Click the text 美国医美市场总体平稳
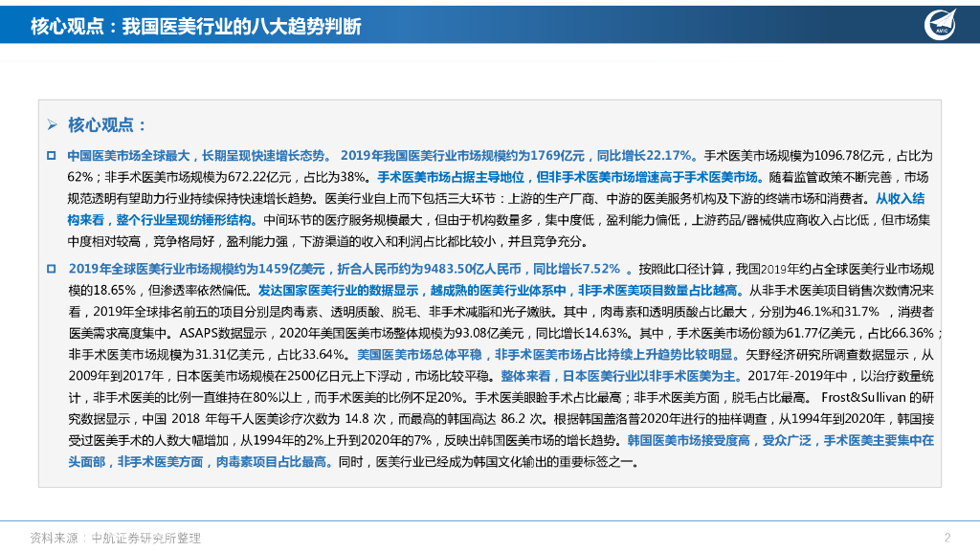Image resolution: width=980 pixels, height=551 pixels. (x=419, y=355)
